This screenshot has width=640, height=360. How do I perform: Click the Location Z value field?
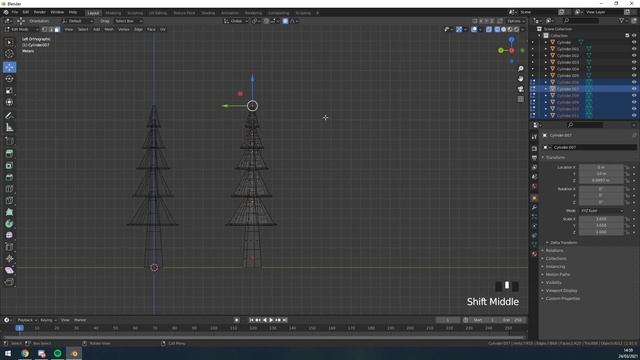click(601, 180)
